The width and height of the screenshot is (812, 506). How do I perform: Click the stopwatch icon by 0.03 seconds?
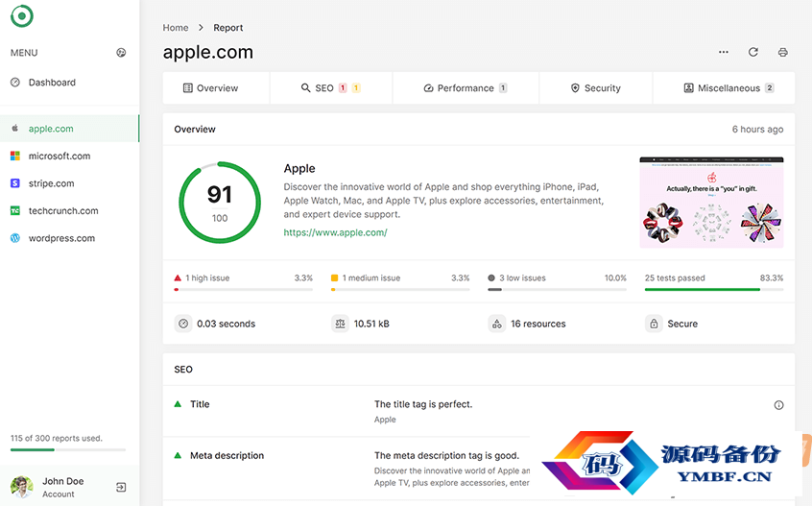tap(183, 324)
